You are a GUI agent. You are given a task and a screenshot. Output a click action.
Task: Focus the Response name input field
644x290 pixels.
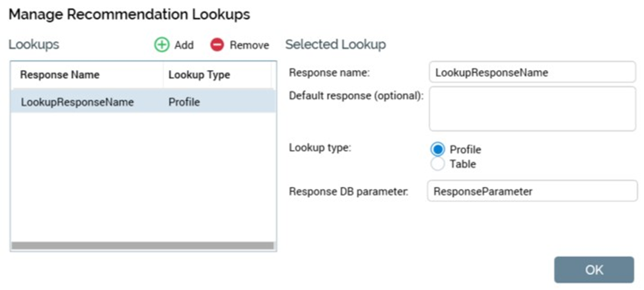click(x=532, y=73)
